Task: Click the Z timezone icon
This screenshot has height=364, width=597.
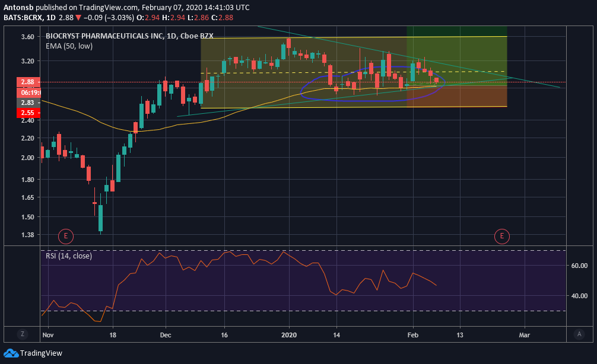Action: [23, 334]
